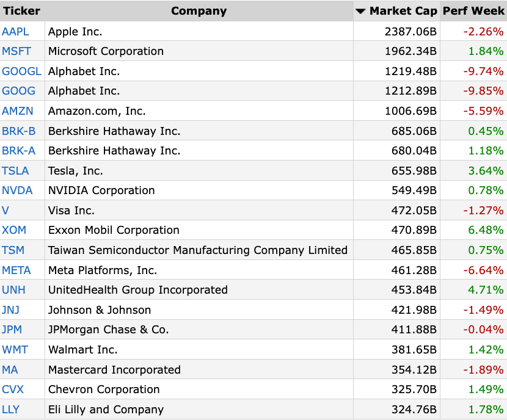
Task: Click the XOM ticker link
Action: click(14, 230)
